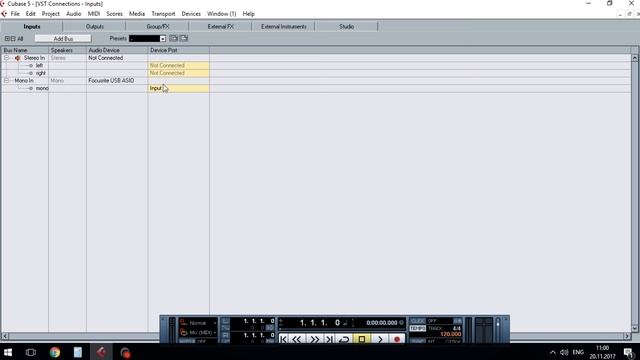Open the Input device port for mono
This screenshot has height=360, width=640.
click(x=179, y=88)
